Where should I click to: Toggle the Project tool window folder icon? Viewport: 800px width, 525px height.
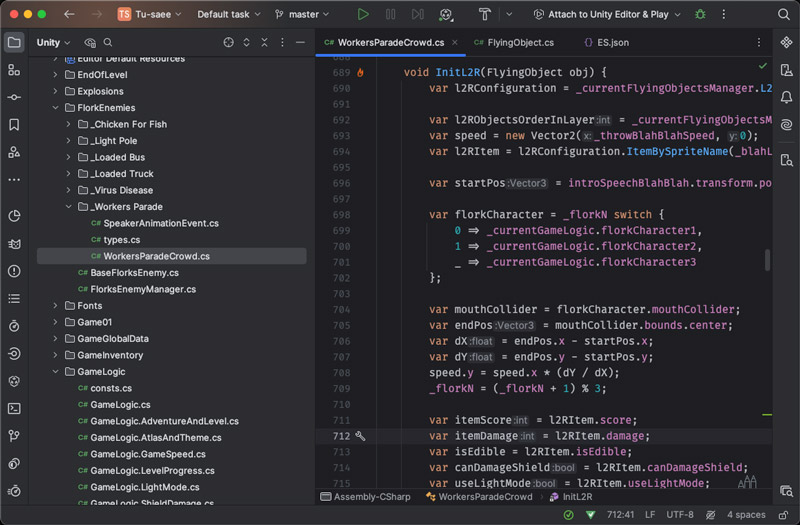coord(14,43)
